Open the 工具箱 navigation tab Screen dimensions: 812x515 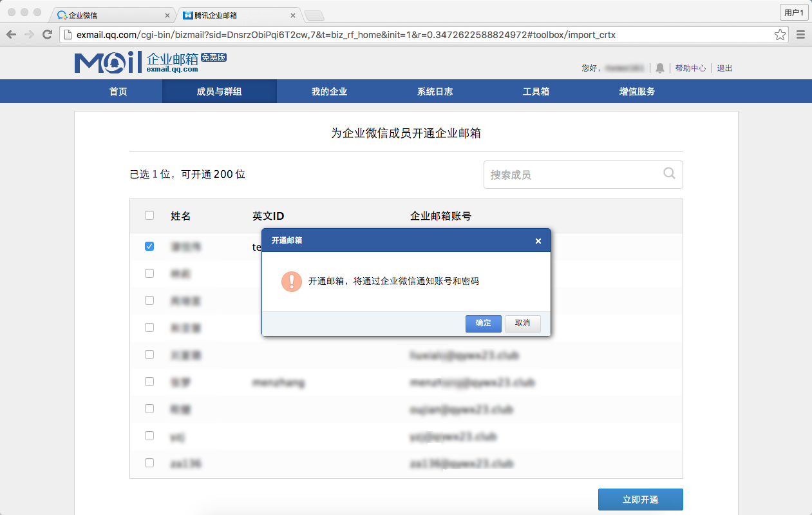click(x=536, y=92)
